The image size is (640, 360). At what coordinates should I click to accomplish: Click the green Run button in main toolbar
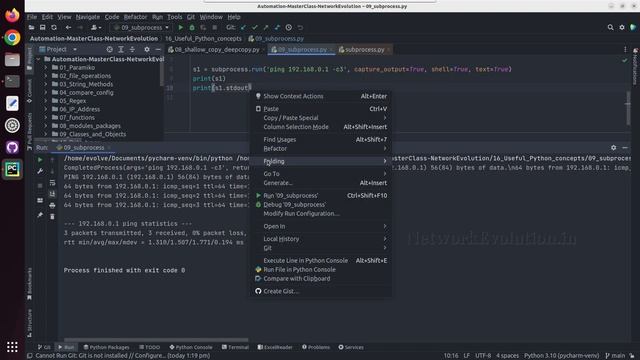click(x=180, y=27)
